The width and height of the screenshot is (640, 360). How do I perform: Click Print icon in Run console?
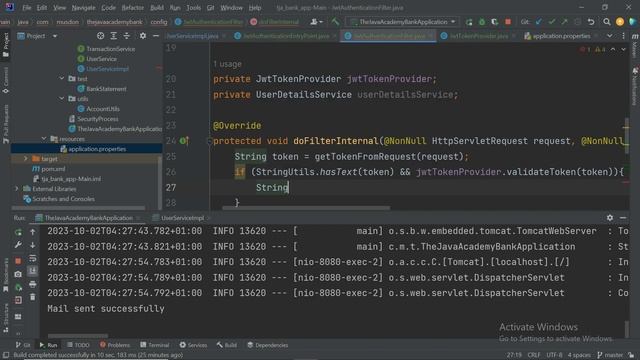pyautogui.click(x=33, y=284)
